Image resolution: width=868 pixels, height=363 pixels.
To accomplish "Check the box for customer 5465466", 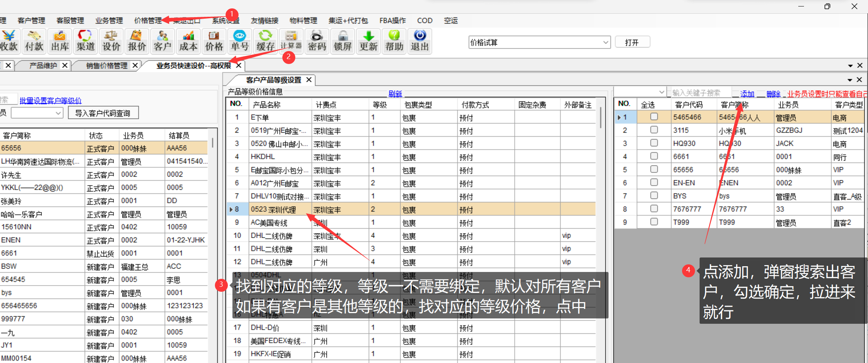I will 654,117.
